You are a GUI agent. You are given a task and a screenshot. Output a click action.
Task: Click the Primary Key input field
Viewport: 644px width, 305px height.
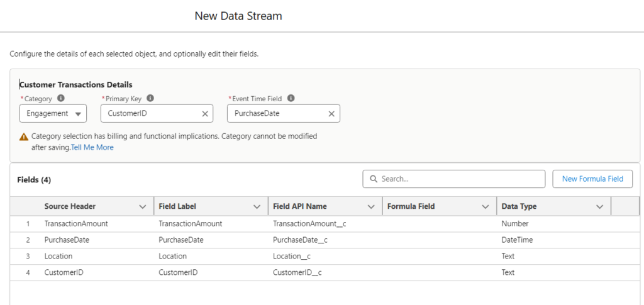[x=151, y=114]
